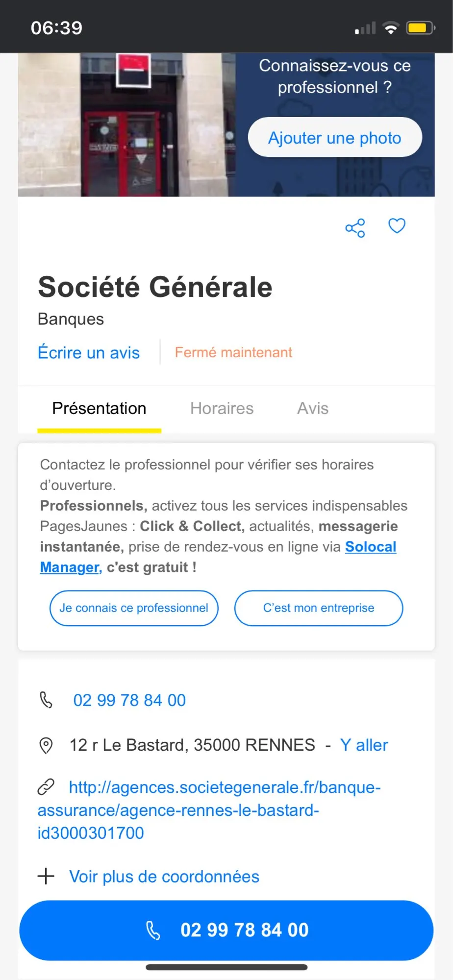
Task: Tap the phone handset icon beside number
Action: click(46, 700)
